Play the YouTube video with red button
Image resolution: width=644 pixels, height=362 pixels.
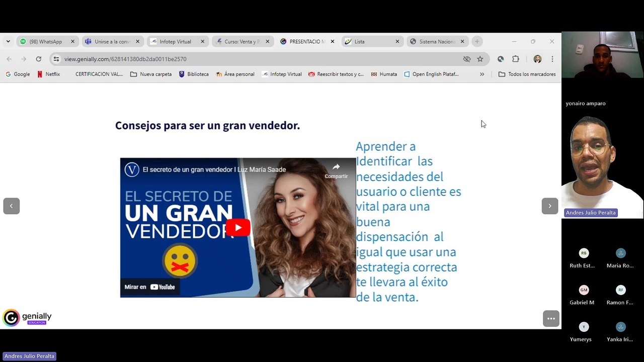pos(237,227)
